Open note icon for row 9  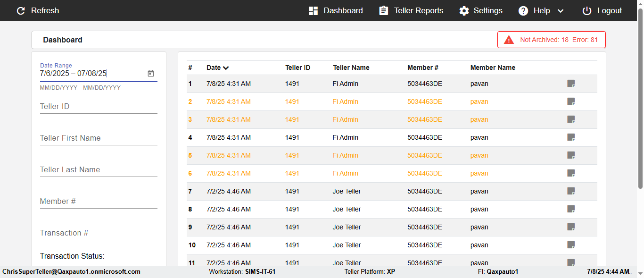coord(571,227)
